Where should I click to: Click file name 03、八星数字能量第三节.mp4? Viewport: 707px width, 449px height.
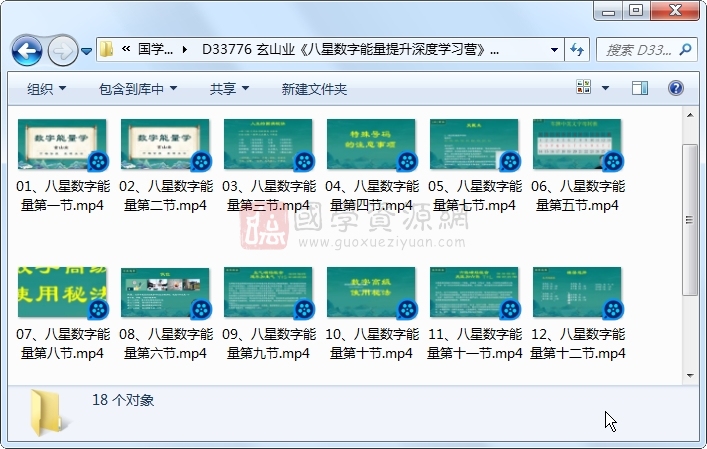coord(269,196)
